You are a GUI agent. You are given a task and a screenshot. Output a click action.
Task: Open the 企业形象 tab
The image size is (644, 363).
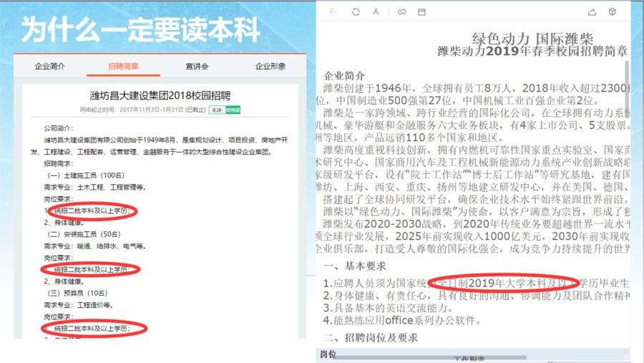click(270, 66)
